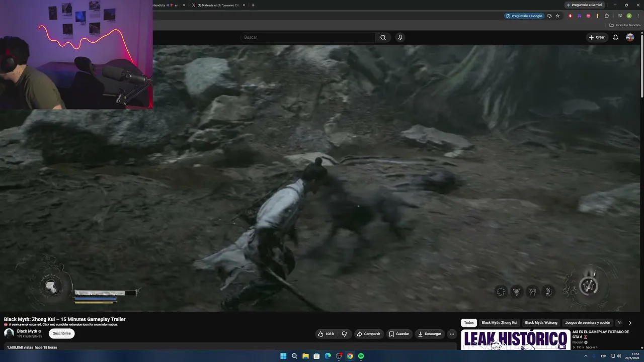The height and width of the screenshot is (362, 644).
Task: Click the monitor-shaped icon in the address bar
Action: (549, 16)
